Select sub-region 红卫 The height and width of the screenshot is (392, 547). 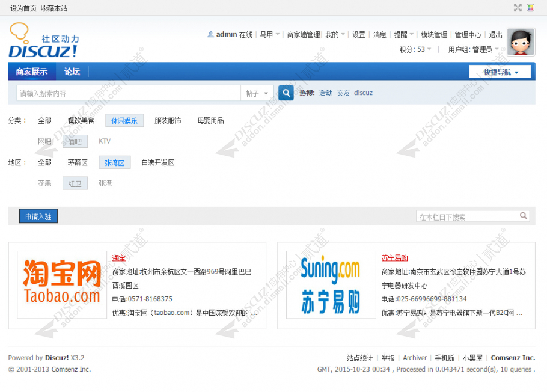point(75,183)
